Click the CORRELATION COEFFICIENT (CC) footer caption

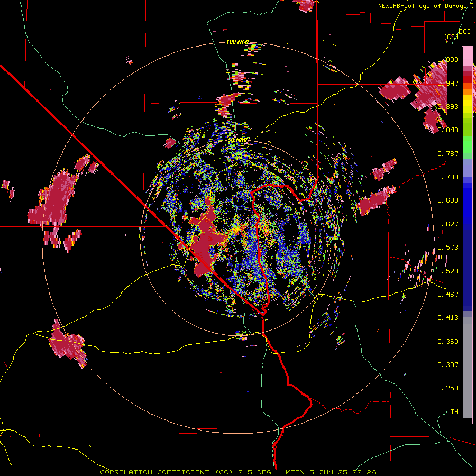click(x=167, y=472)
